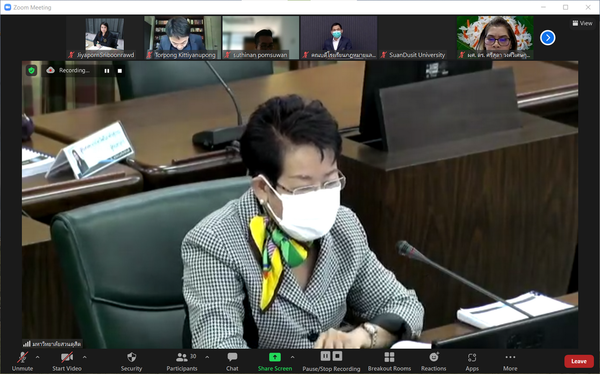600x374 pixels.
Task: Open the More options menu
Action: pyautogui.click(x=510, y=362)
